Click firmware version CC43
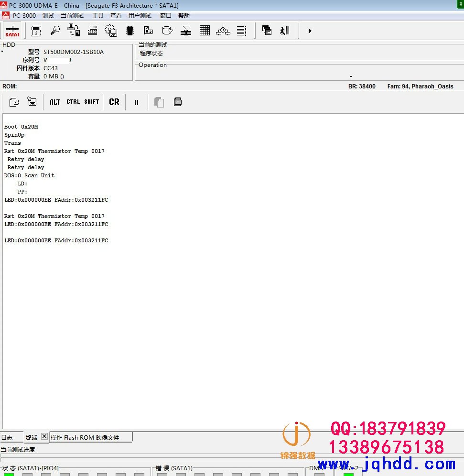 tap(50, 68)
